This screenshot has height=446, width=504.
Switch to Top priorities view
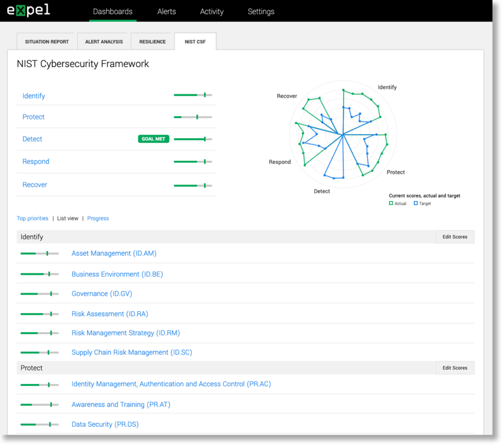coord(32,218)
